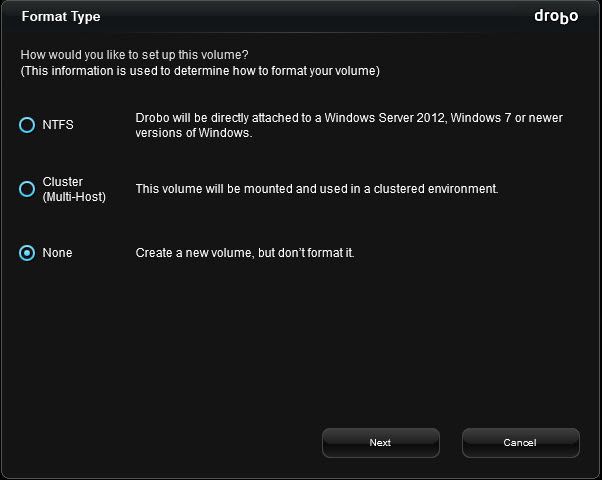Screen dimensions: 602x480
Task: Click the 'This information is used to determine' note
Action: (200, 71)
